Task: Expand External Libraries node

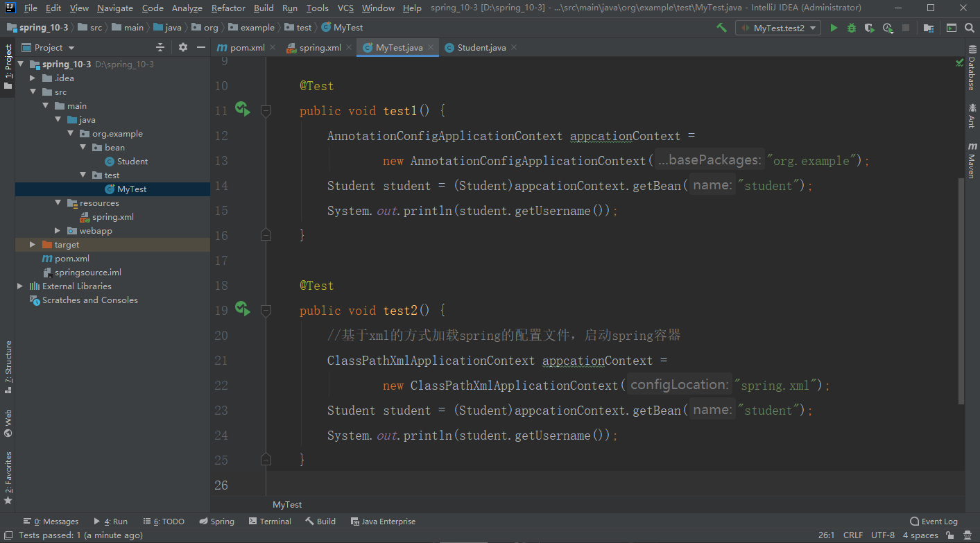Action: pos(20,286)
